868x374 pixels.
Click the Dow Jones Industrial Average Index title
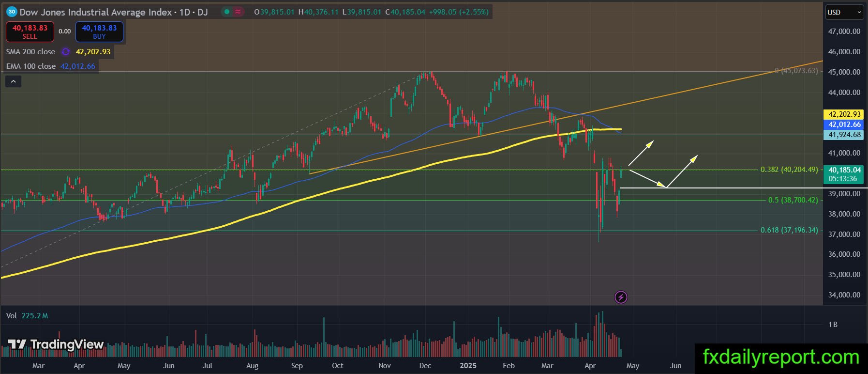96,12
